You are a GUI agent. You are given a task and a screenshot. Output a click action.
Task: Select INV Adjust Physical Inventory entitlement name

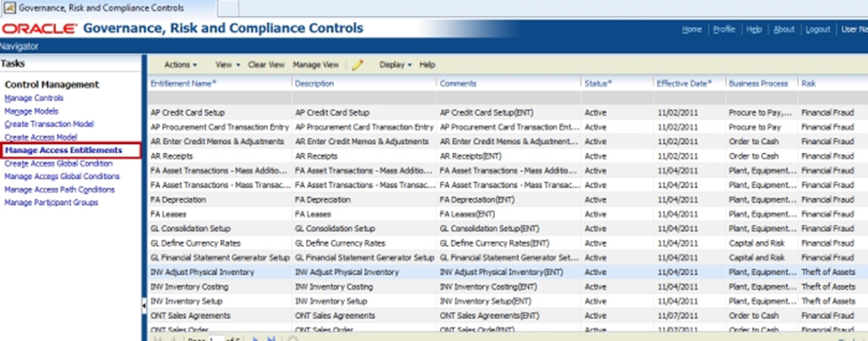(202, 272)
